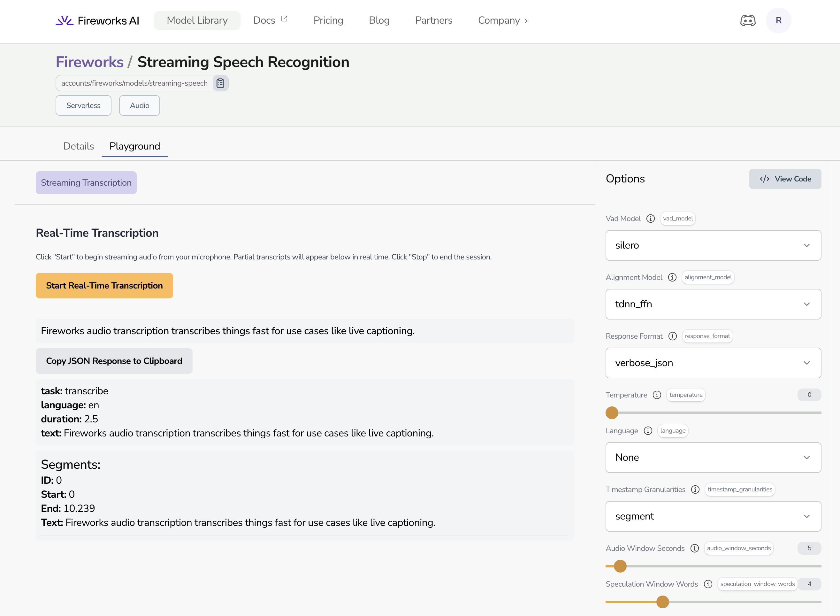Show info for Vad Model
Screen dimensions: 840x616
click(x=650, y=219)
